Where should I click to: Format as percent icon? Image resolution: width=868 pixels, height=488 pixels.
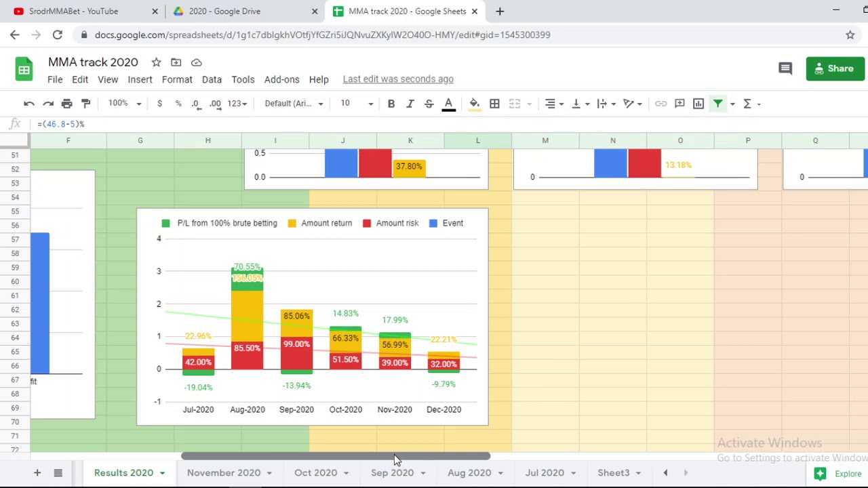(178, 104)
